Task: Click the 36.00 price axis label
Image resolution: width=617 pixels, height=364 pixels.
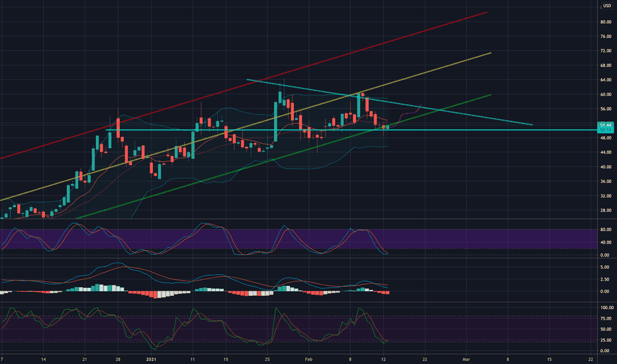Action: (x=606, y=181)
